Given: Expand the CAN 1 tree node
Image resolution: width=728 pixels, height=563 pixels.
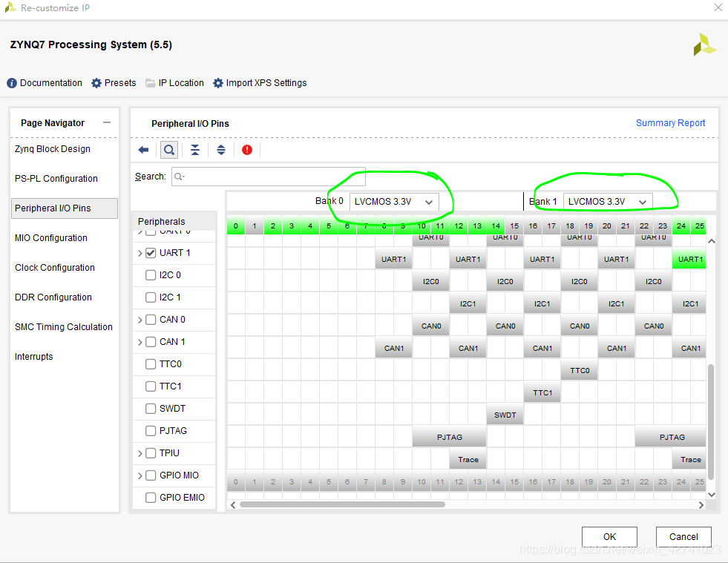Looking at the screenshot, I should coord(140,342).
